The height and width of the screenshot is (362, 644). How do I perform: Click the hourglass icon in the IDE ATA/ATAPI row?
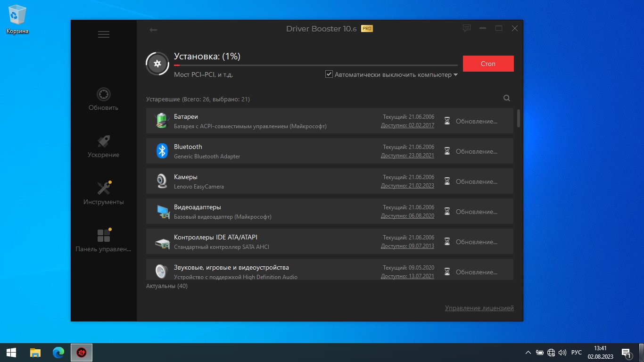point(447,242)
